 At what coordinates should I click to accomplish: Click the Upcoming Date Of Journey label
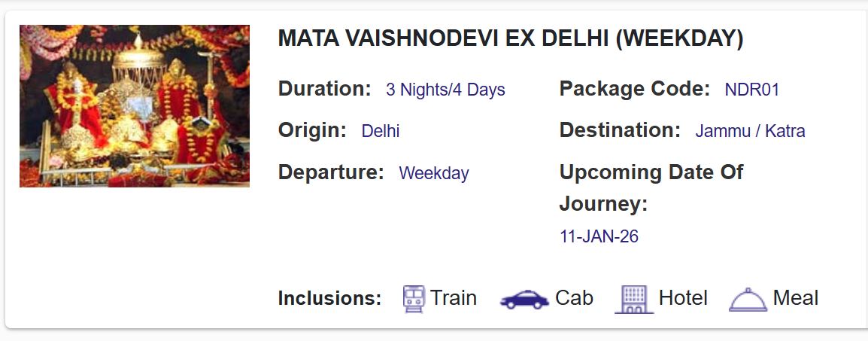[x=651, y=188]
